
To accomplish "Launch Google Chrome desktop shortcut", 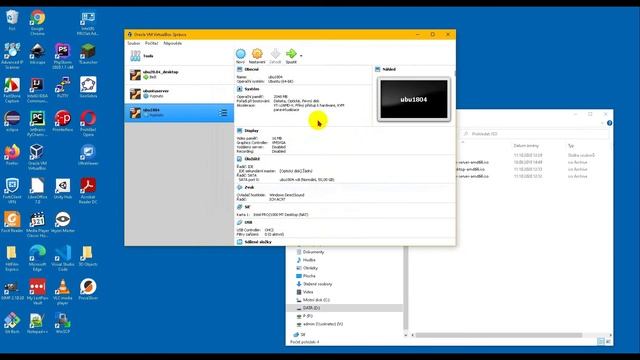I will [37, 22].
